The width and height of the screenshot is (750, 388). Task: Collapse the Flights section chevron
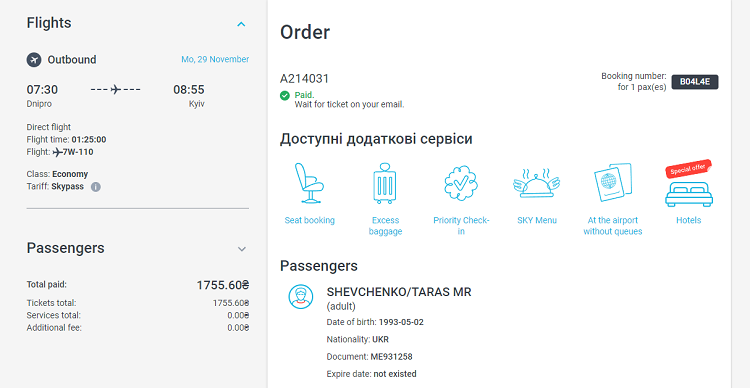[242, 24]
